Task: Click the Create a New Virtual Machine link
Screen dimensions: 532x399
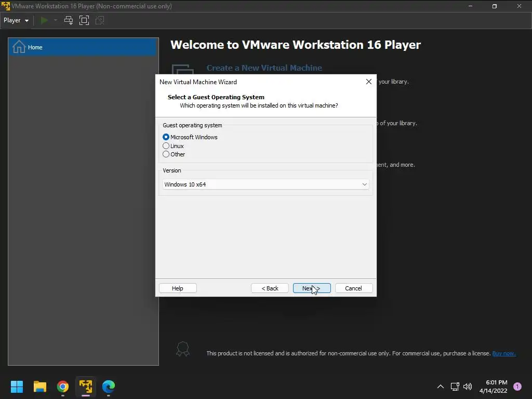Action: tap(264, 68)
